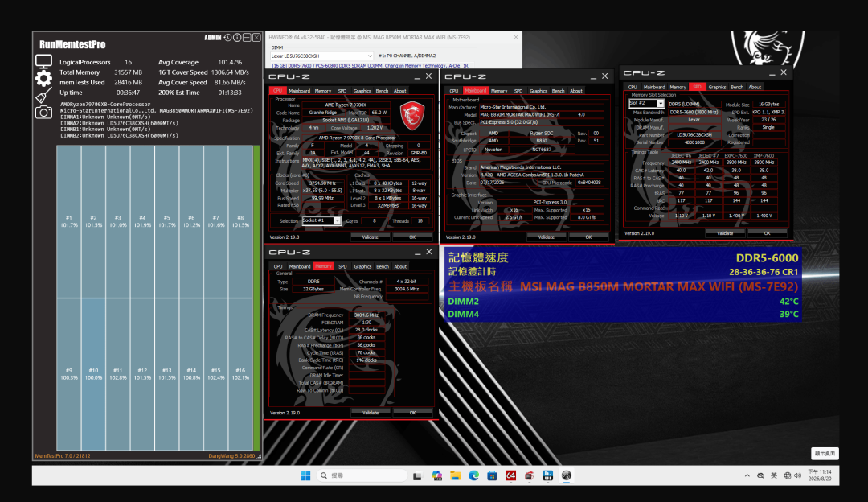
Task: Click OK in CPU-Z CPU window
Action: click(412, 237)
